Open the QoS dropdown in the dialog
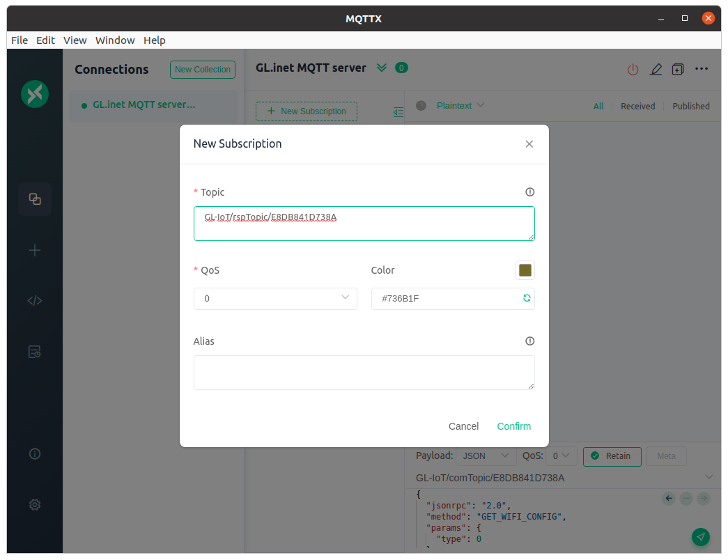This screenshot has height=560, width=728. pos(275,299)
